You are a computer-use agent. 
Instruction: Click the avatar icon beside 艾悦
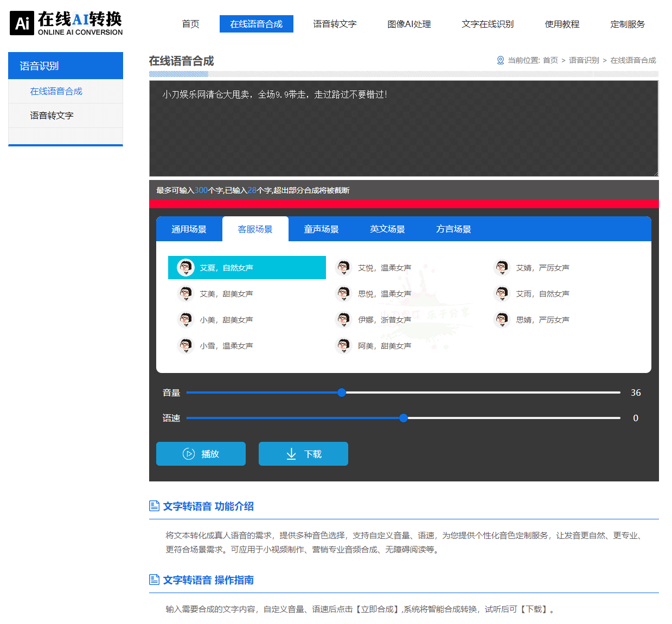(343, 267)
